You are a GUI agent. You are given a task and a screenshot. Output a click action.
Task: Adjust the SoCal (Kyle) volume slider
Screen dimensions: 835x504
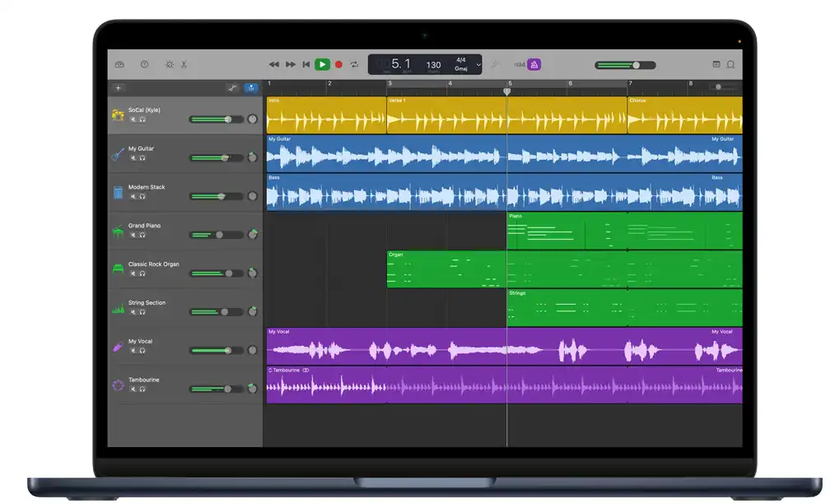(217, 119)
